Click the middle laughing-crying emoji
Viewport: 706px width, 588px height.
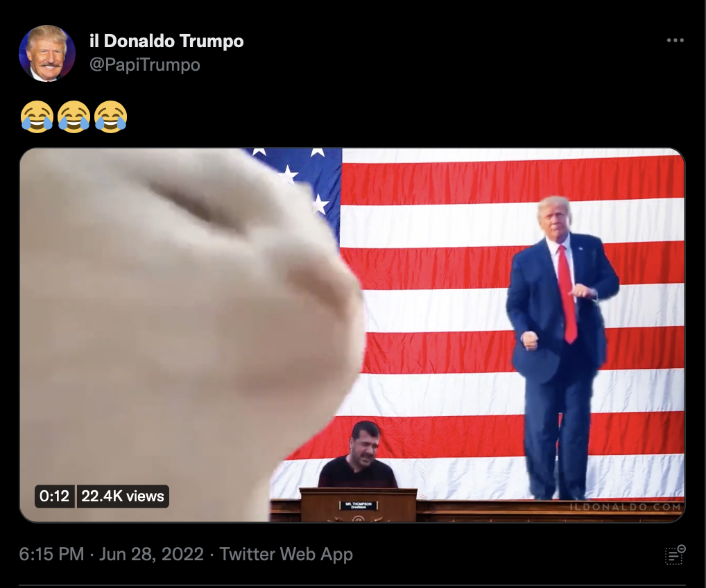click(x=74, y=116)
